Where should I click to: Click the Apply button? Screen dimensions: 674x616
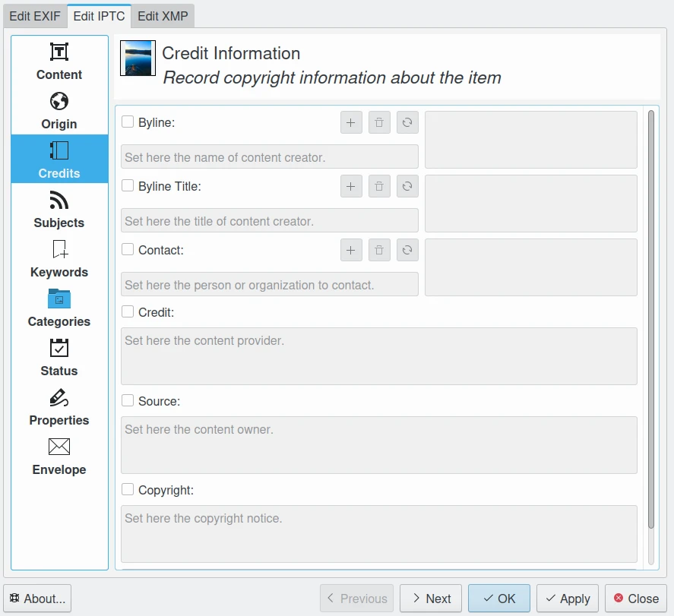[x=568, y=599]
